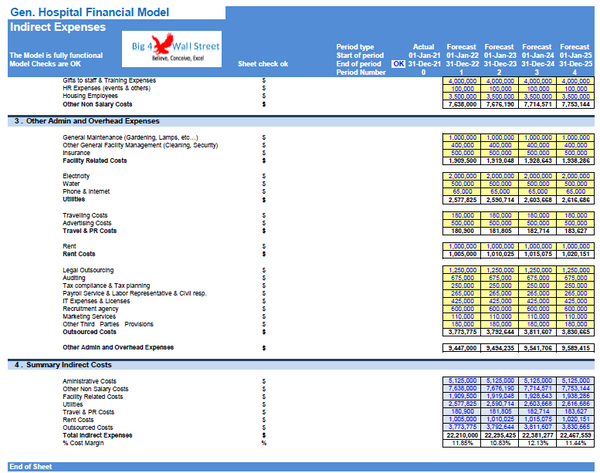
Task: Click the 'Sheet check ok' label
Action: click(x=263, y=63)
